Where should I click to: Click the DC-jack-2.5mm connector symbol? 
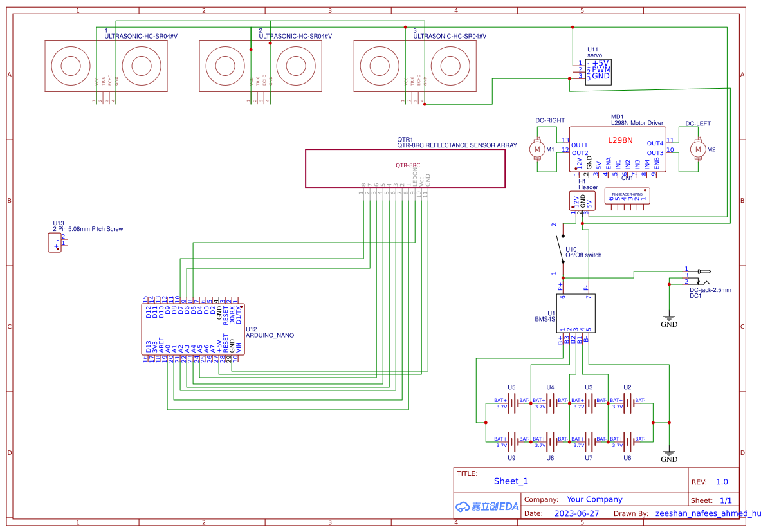699,277
